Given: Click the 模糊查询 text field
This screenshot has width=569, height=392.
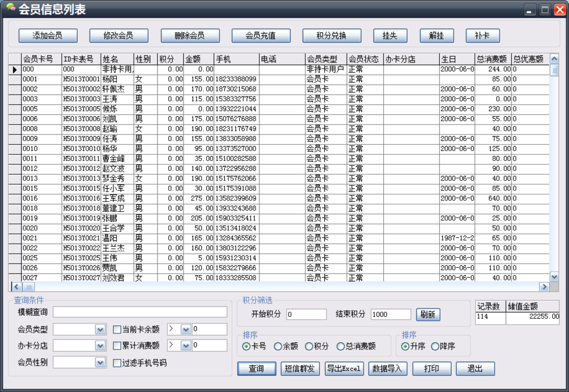Looking at the screenshot, I should [140, 312].
